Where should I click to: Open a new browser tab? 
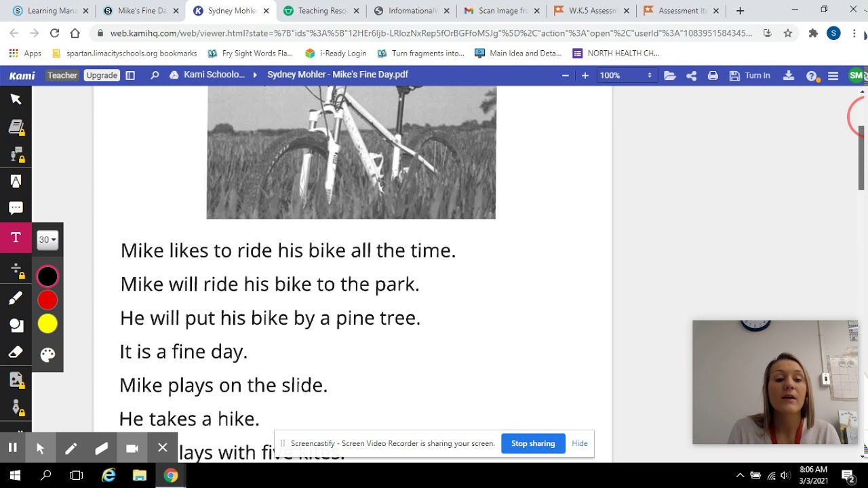(x=740, y=11)
